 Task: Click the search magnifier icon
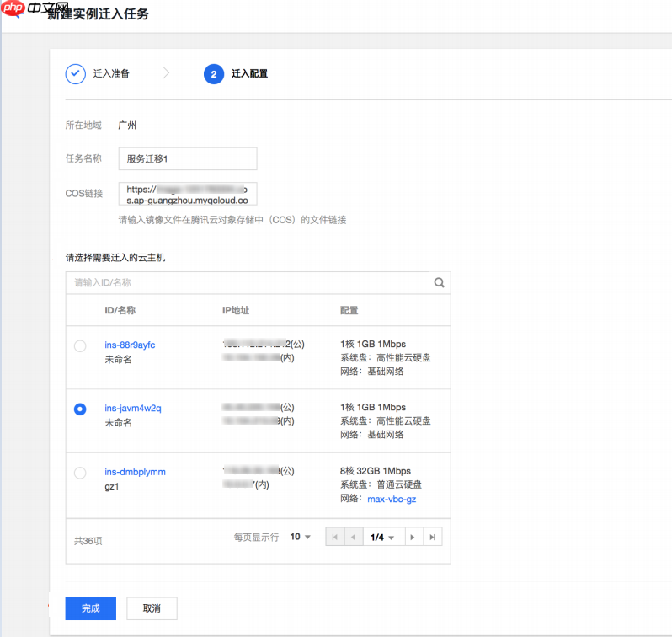[439, 282]
